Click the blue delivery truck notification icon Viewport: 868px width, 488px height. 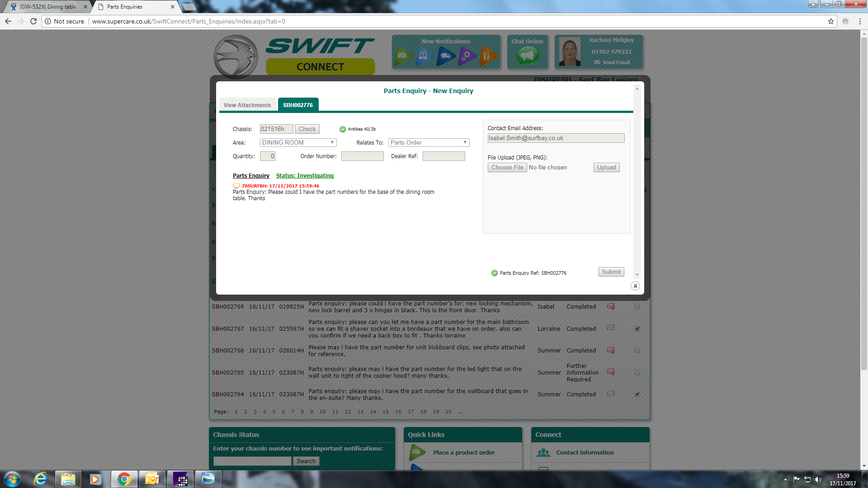coord(445,56)
